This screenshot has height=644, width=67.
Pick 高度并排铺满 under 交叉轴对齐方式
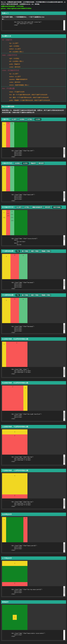click(x=57, y=207)
